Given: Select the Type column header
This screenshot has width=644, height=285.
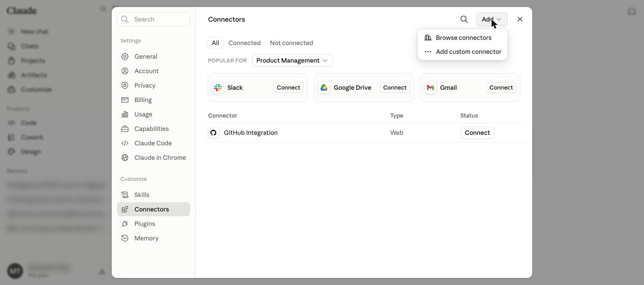Looking at the screenshot, I should coord(396,116).
